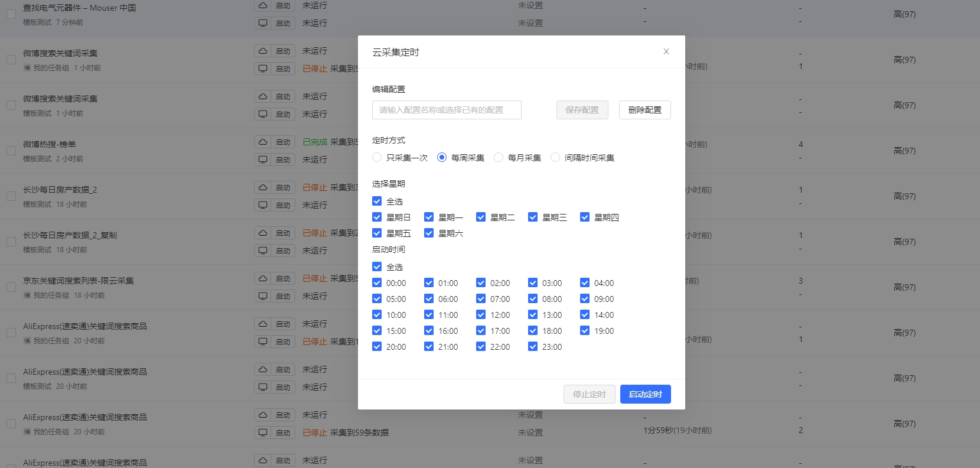Click local start monitor icon for 长沙每日房产数据_2

click(x=263, y=205)
